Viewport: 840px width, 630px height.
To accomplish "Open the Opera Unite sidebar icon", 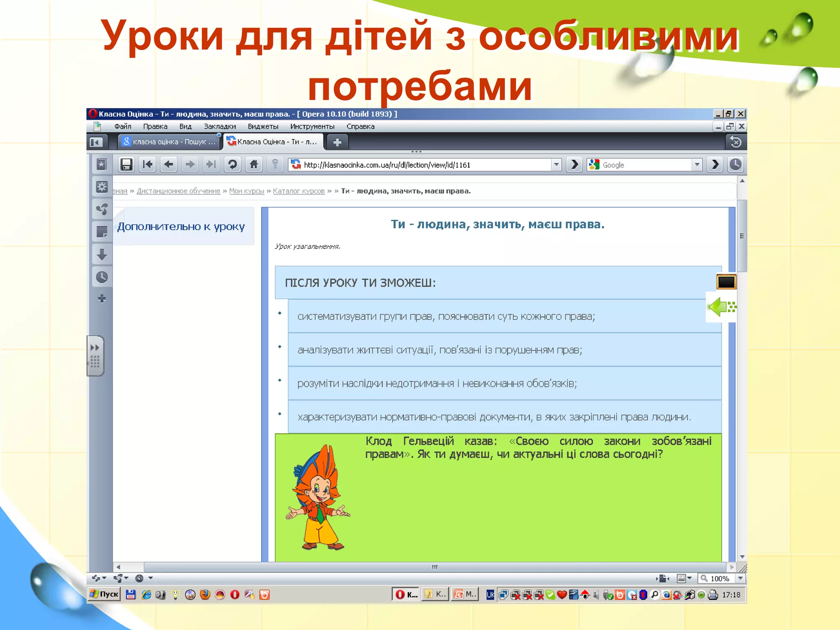I will pos(102,209).
